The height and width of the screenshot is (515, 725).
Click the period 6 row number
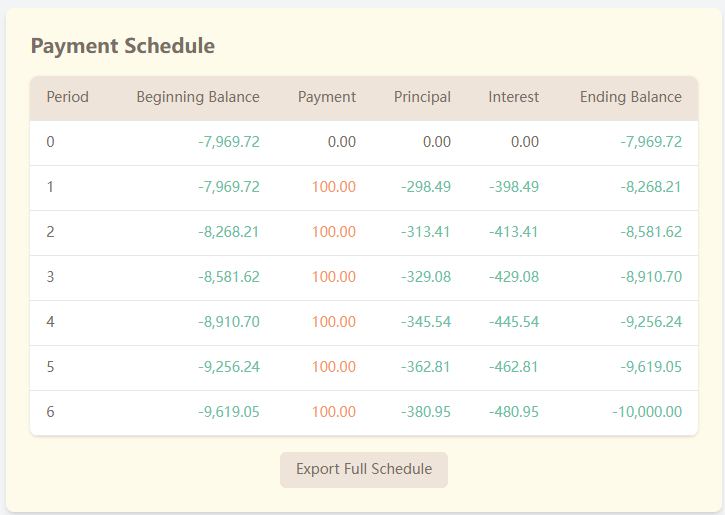(x=51, y=412)
